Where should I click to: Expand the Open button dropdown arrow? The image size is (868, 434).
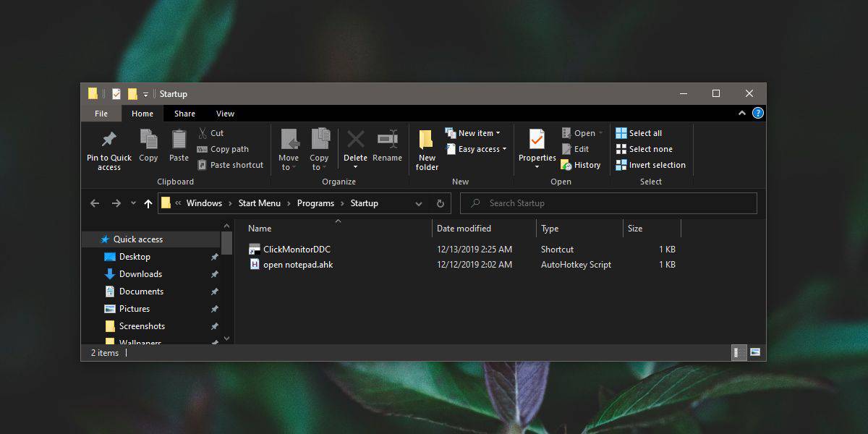[x=600, y=133]
